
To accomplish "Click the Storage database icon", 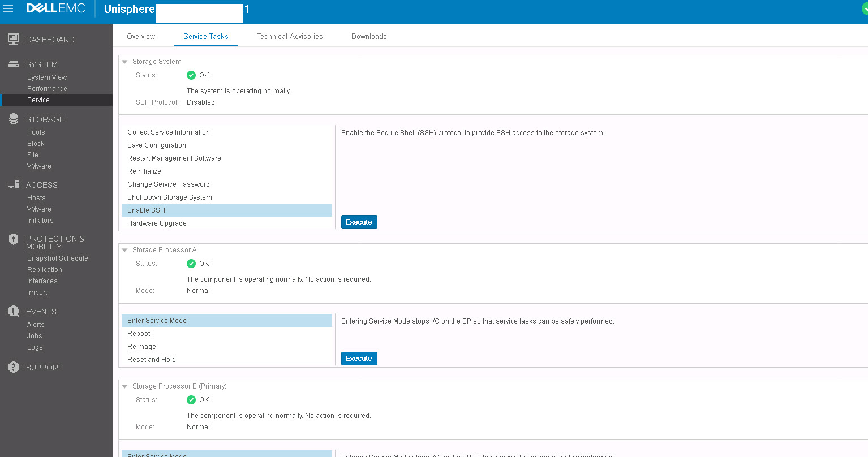I will click(x=14, y=119).
